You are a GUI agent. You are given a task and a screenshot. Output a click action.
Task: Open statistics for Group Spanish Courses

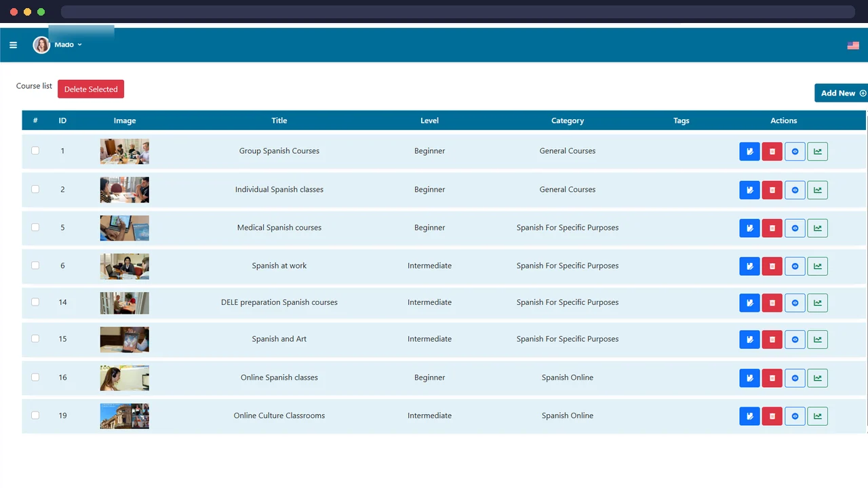(x=818, y=151)
